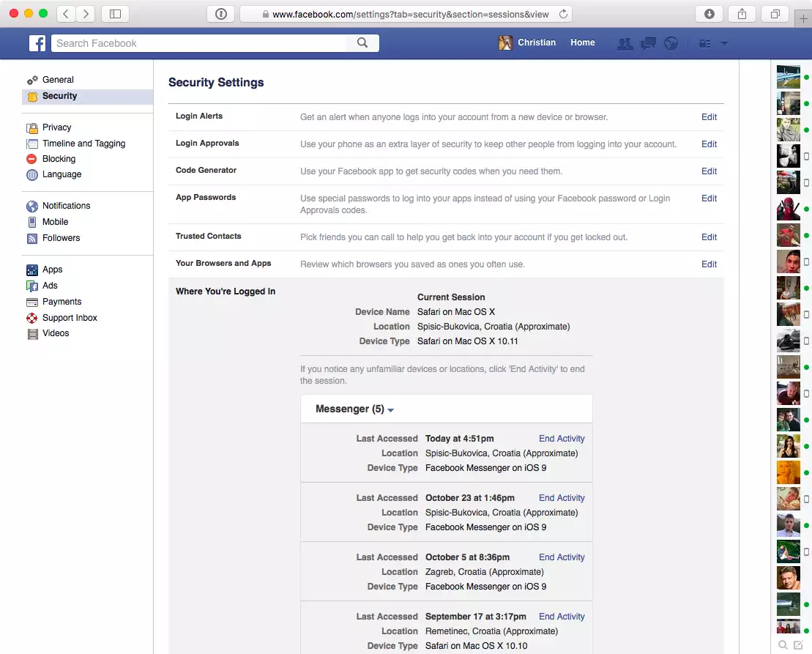812x654 pixels.
Task: Click the search magnifier button
Action: pos(362,43)
